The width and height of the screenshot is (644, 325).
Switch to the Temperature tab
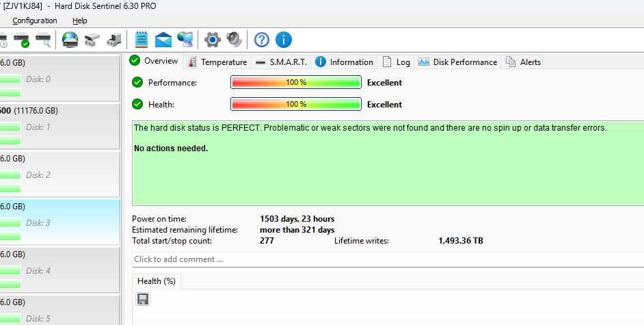pyautogui.click(x=217, y=62)
